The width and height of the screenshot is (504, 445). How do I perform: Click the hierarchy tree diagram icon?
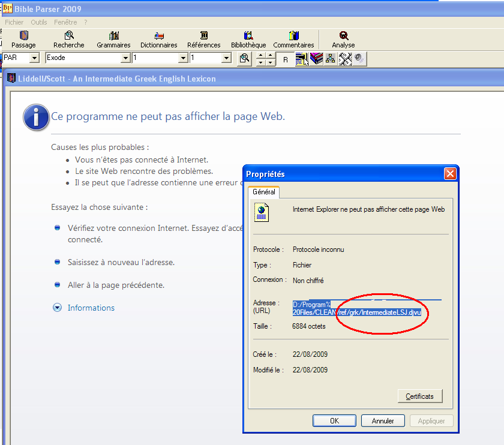(331, 59)
